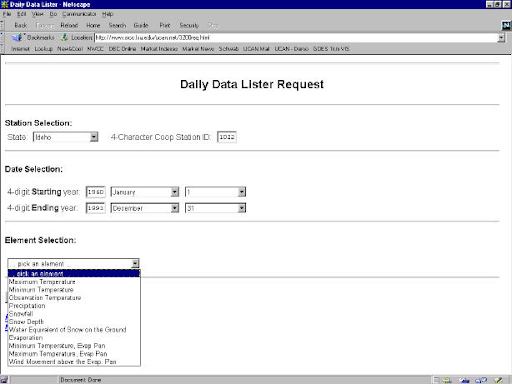Click the Home toolbar button
The image size is (512, 384).
tap(93, 25)
